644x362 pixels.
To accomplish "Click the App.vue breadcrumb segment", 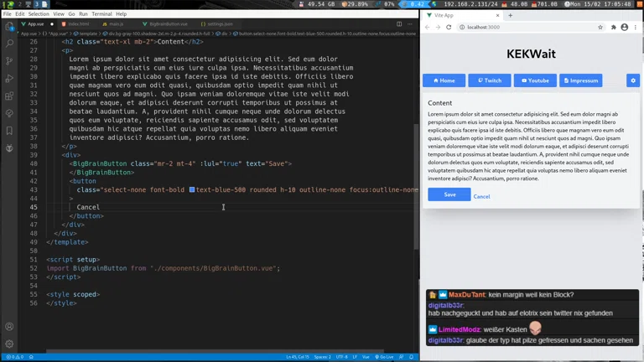I will (x=29, y=34).
